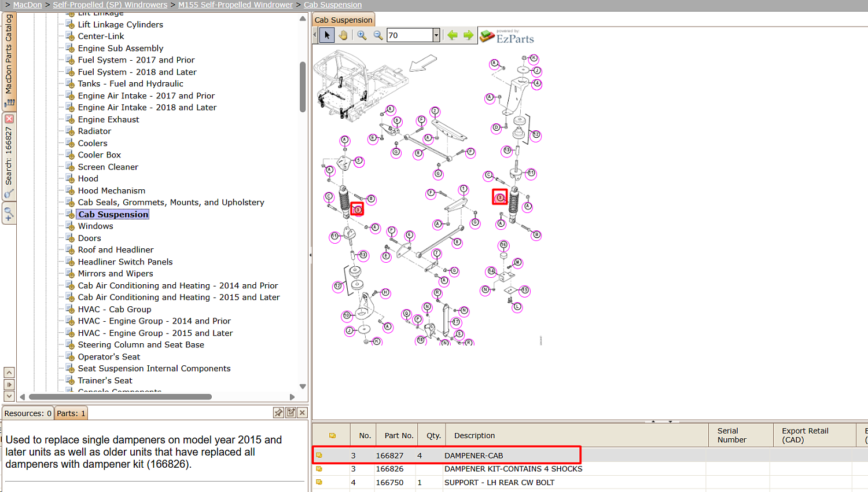868x492 pixels.
Task: Click the Screen Cleaner tree icon
Action: [x=70, y=167]
